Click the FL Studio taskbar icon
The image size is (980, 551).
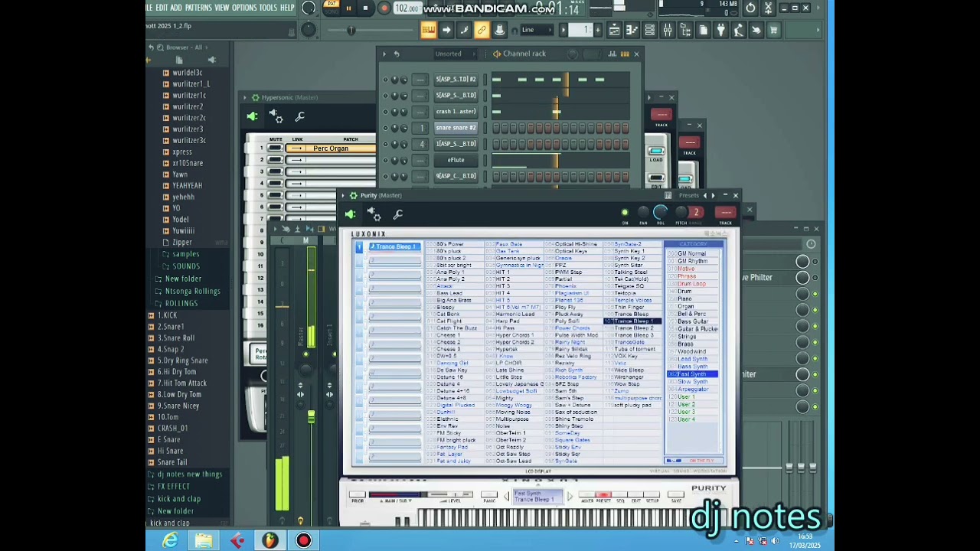[x=270, y=541]
